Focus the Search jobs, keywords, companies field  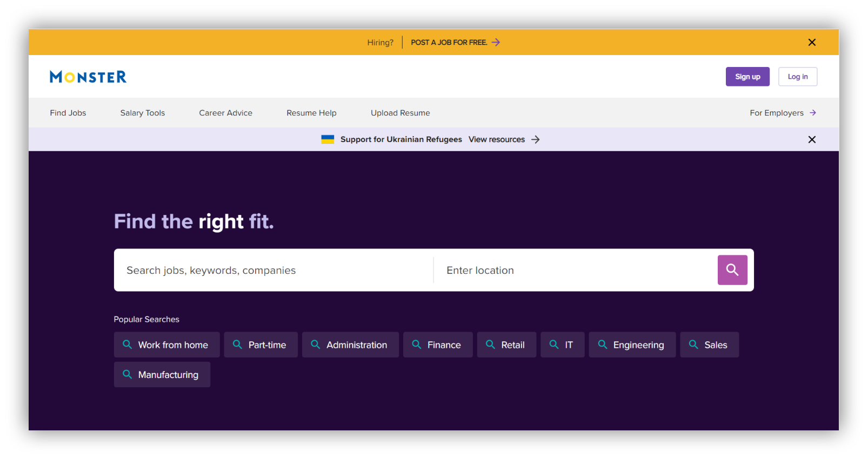[x=273, y=270]
